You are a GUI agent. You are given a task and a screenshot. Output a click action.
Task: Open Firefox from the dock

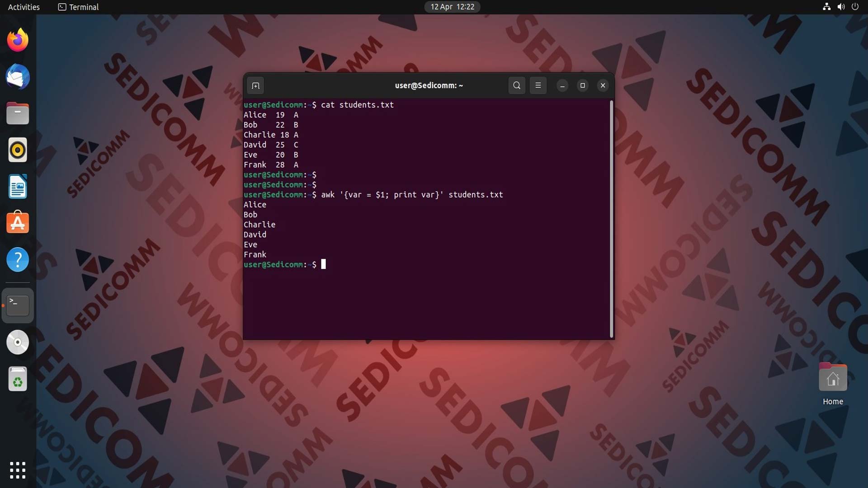[18, 40]
